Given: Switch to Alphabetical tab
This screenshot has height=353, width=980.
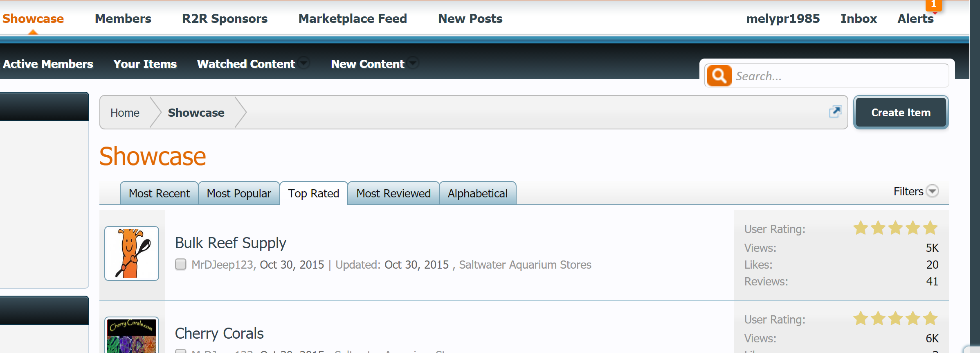Looking at the screenshot, I should pos(478,193).
